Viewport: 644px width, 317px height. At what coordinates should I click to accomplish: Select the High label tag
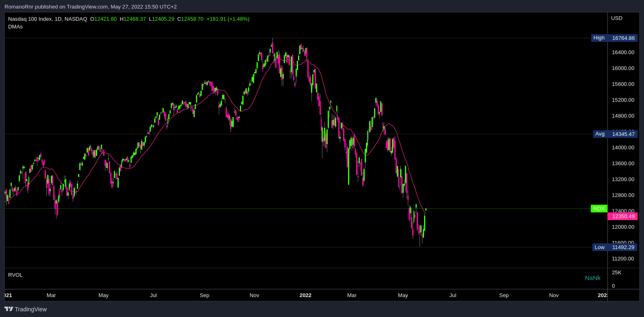coord(599,38)
